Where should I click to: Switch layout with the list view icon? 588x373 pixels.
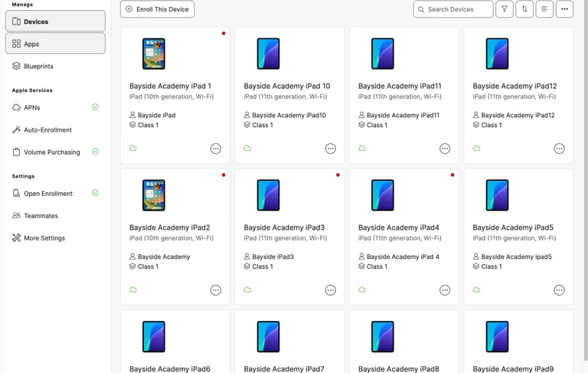pyautogui.click(x=544, y=9)
